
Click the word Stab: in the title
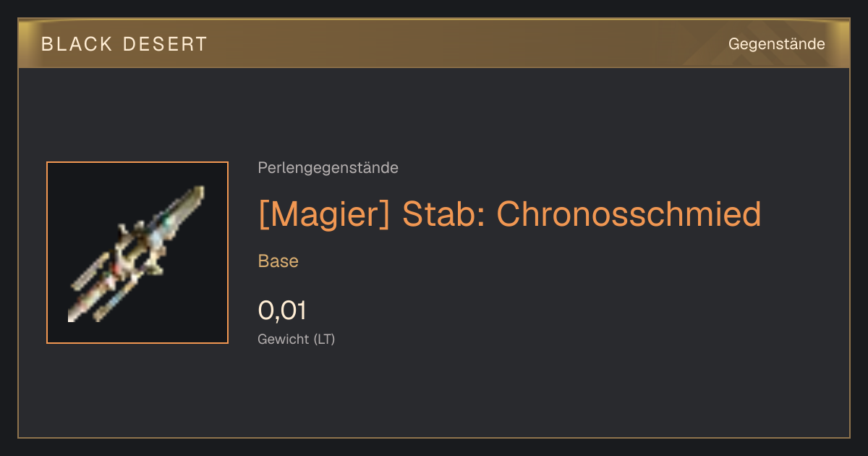pos(443,214)
